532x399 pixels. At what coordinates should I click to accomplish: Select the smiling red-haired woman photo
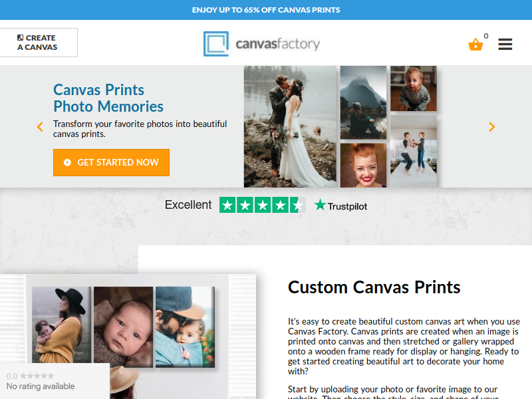(x=363, y=165)
